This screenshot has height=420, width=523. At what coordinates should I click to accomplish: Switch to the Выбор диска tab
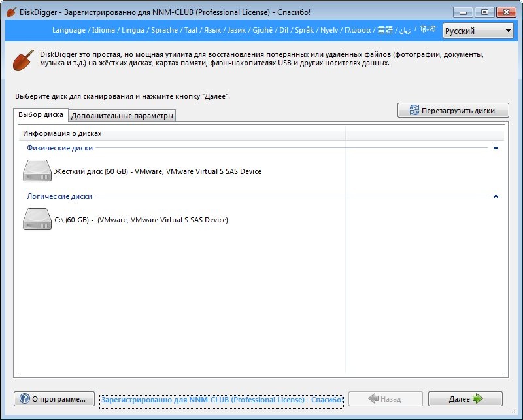coord(41,115)
